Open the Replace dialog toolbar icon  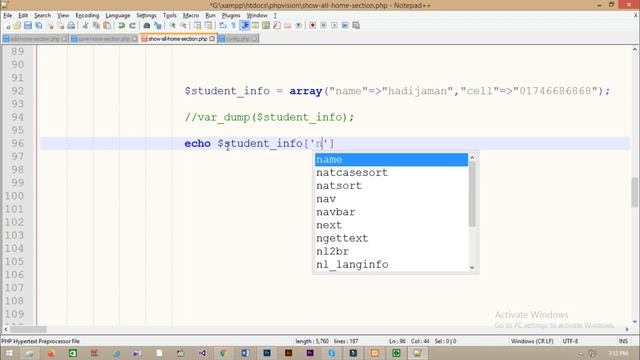(x=158, y=25)
